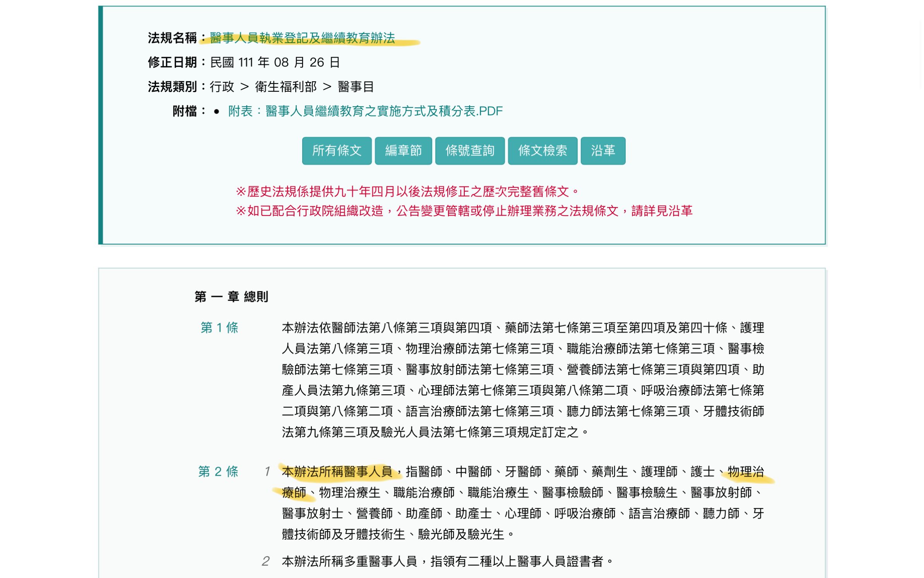Open the 第 2 條 article link
This screenshot has height=578, width=924.
click(x=218, y=472)
